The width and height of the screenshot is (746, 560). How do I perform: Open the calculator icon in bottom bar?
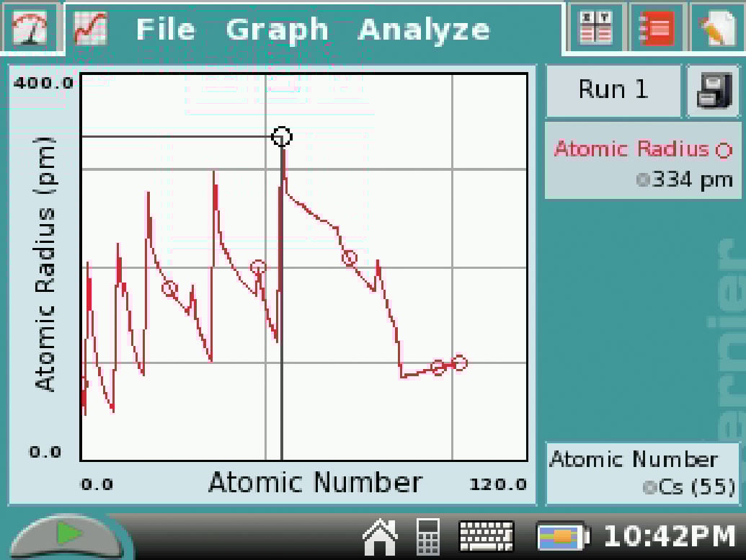pyautogui.click(x=427, y=537)
